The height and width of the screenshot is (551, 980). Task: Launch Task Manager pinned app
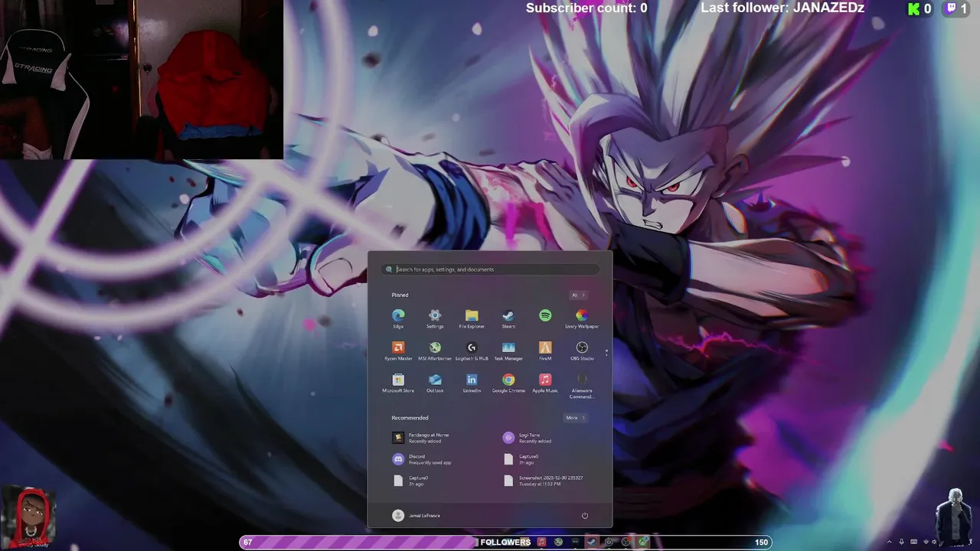point(508,350)
